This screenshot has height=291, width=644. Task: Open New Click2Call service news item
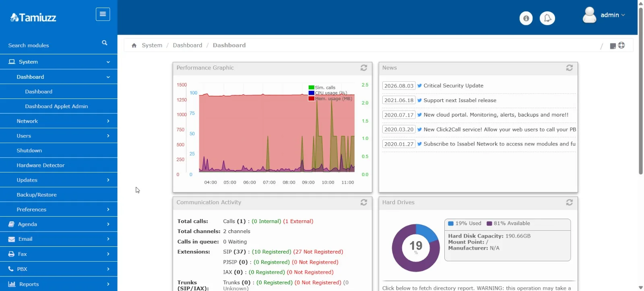pyautogui.click(x=500, y=129)
